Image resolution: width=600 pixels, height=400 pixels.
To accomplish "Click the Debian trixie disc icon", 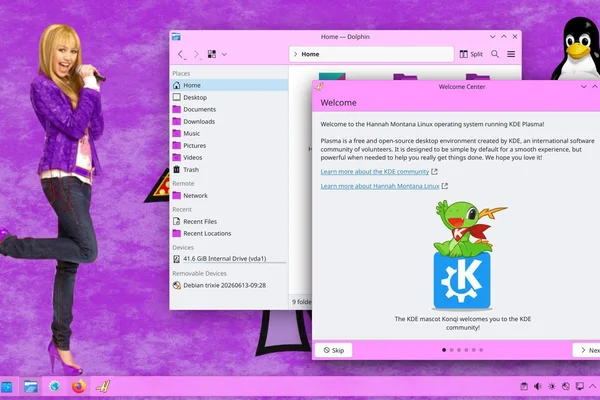I will point(176,285).
